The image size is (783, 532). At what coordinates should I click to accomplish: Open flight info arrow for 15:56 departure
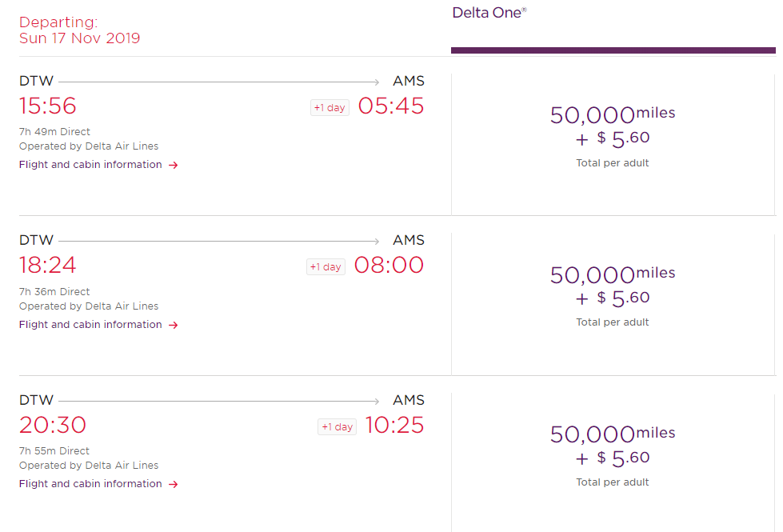point(174,165)
